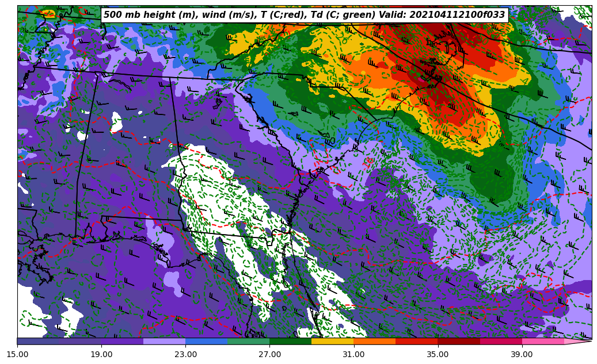Viewport: 597px width, 364px height.
Task: Pick the dark green colorbar segment
Action: (x=291, y=341)
